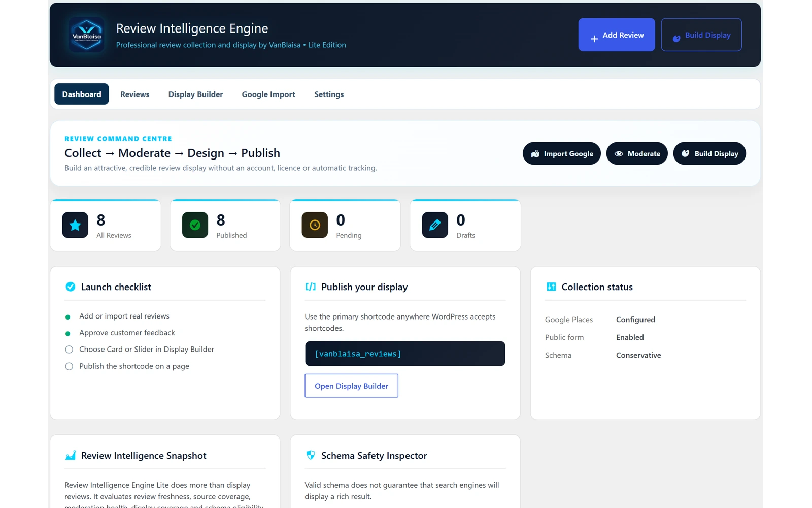Click the 'Schema Safety Inspector' heading
Image resolution: width=812 pixels, height=508 pixels.
click(x=374, y=456)
